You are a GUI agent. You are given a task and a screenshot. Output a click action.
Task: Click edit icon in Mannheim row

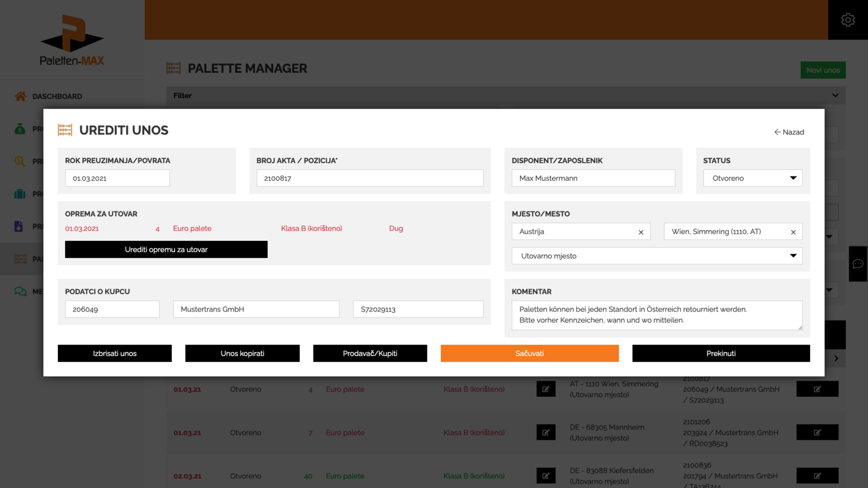[x=546, y=433]
